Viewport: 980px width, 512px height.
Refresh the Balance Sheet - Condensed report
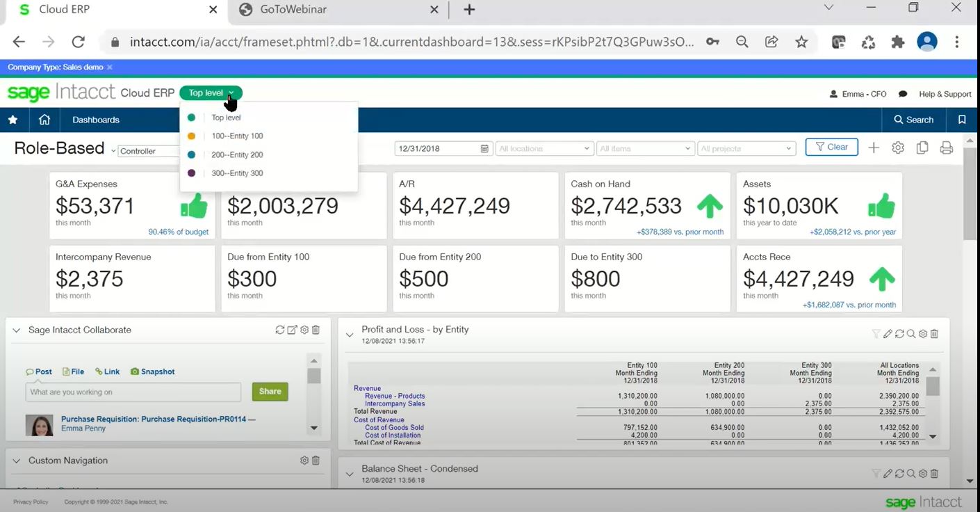tap(899, 473)
